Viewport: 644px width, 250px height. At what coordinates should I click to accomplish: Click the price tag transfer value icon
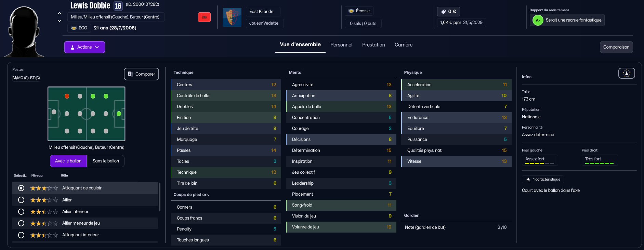point(443,12)
